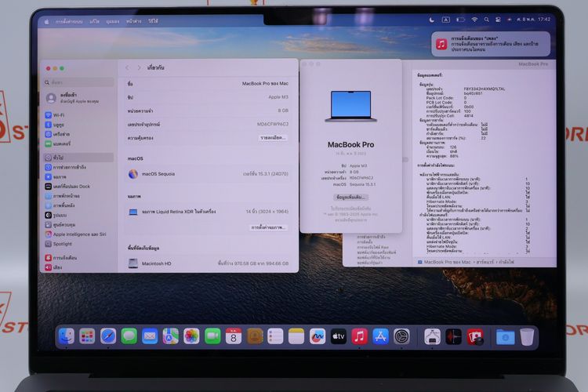Viewport: 588px width, 392px height.
Task: Open Music app from the Dock
Action: pyautogui.click(x=359, y=336)
